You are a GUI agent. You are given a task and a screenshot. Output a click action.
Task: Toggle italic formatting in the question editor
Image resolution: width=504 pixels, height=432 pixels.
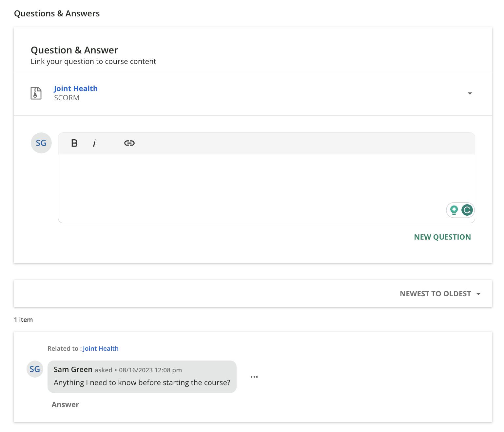tap(95, 143)
